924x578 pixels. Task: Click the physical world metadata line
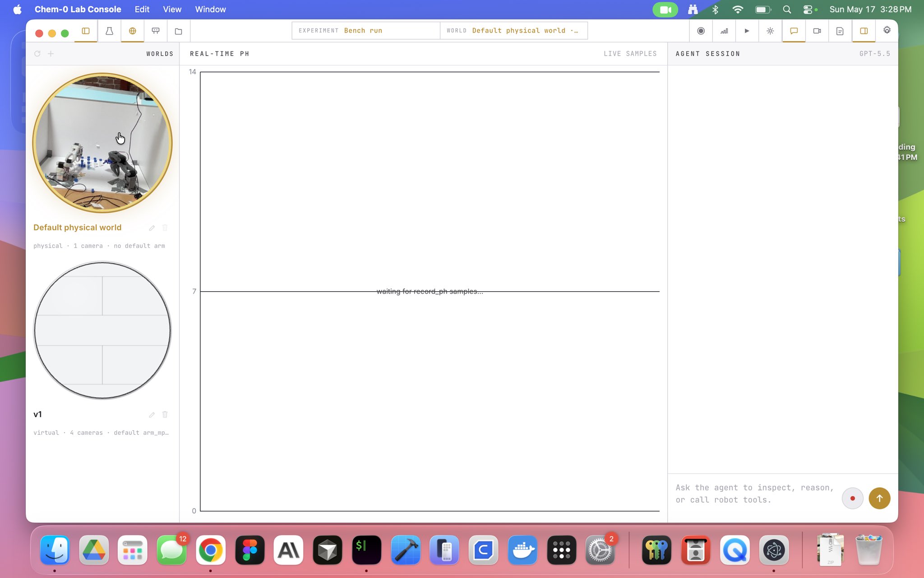click(99, 246)
